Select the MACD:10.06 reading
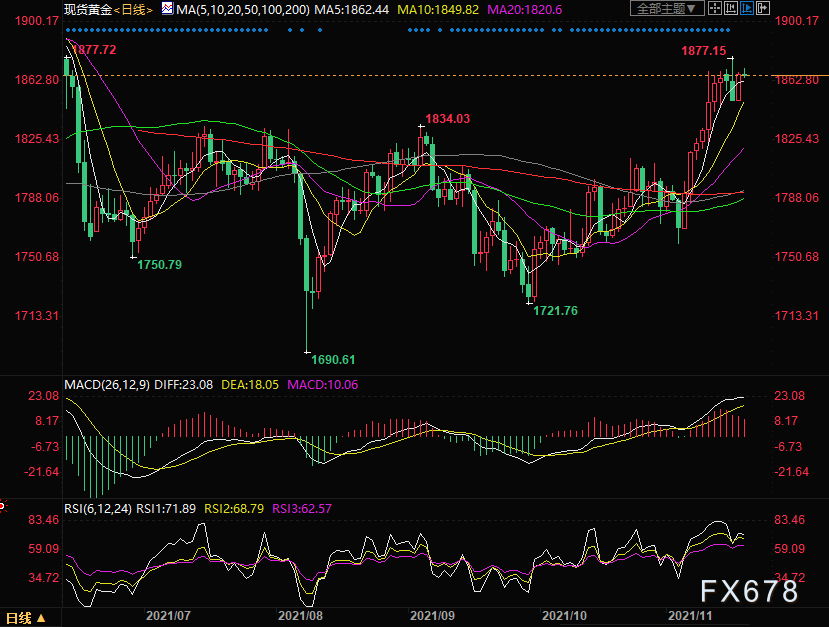The width and height of the screenshot is (829, 627). pos(323,384)
